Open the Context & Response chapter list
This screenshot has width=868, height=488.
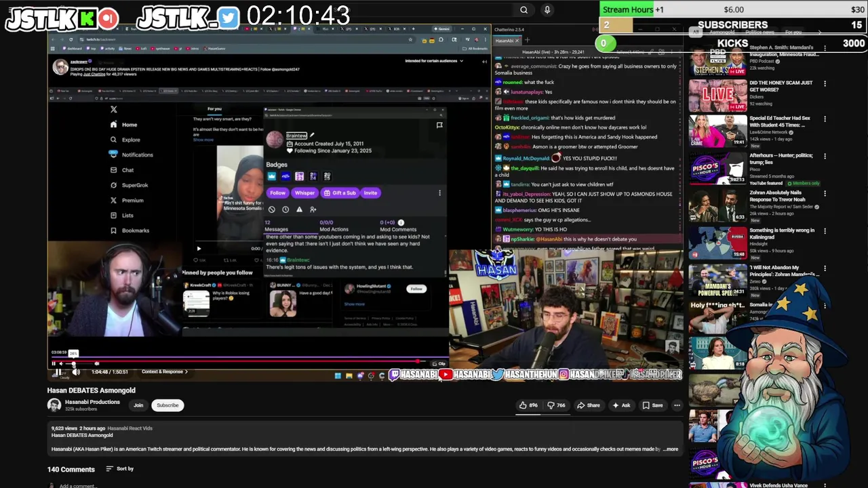click(165, 371)
